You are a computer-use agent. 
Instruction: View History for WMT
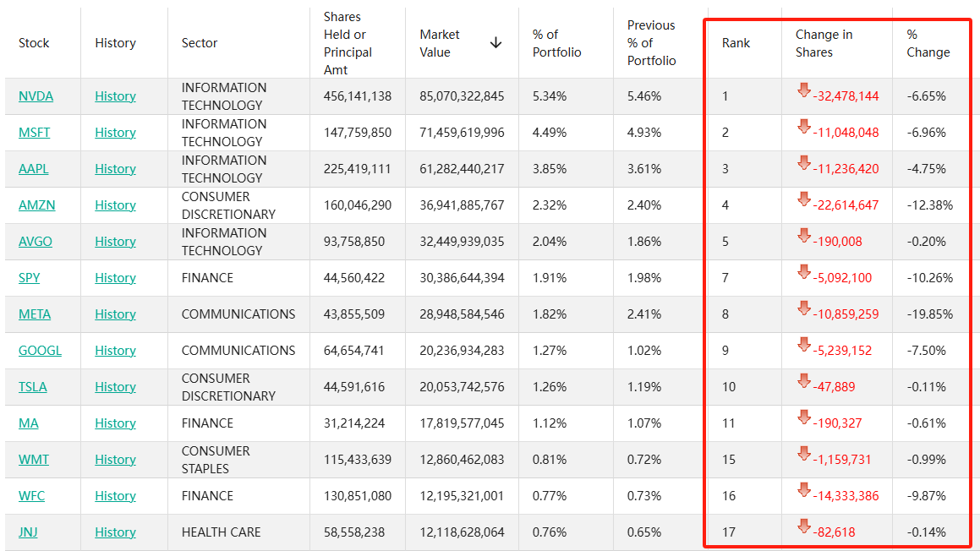point(115,460)
